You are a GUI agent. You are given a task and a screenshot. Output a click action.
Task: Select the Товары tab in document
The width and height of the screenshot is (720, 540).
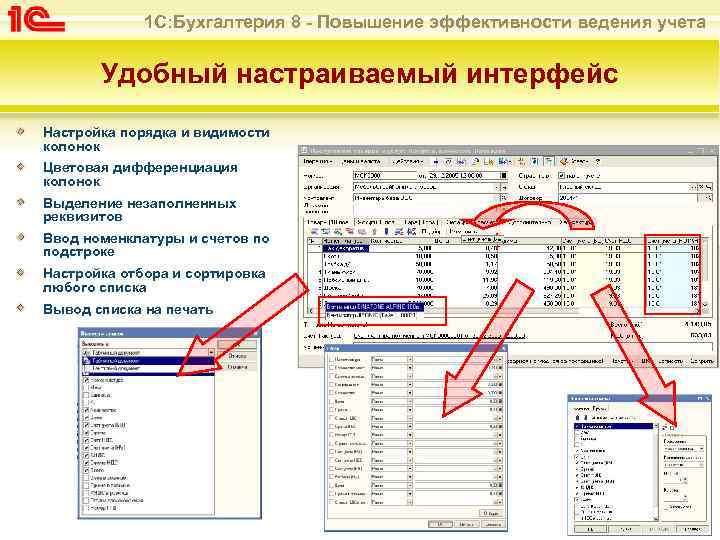pyautogui.click(x=328, y=222)
